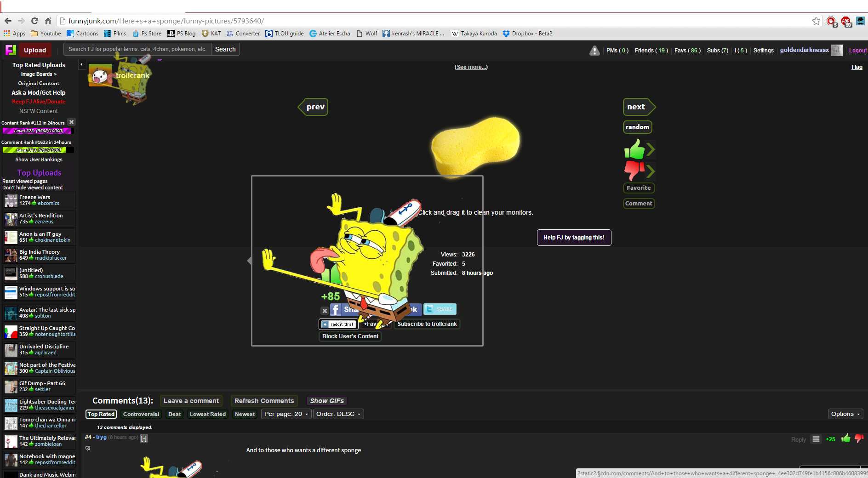Open the Order DESC dropdown
This screenshot has width=868, height=478.
pyautogui.click(x=338, y=414)
